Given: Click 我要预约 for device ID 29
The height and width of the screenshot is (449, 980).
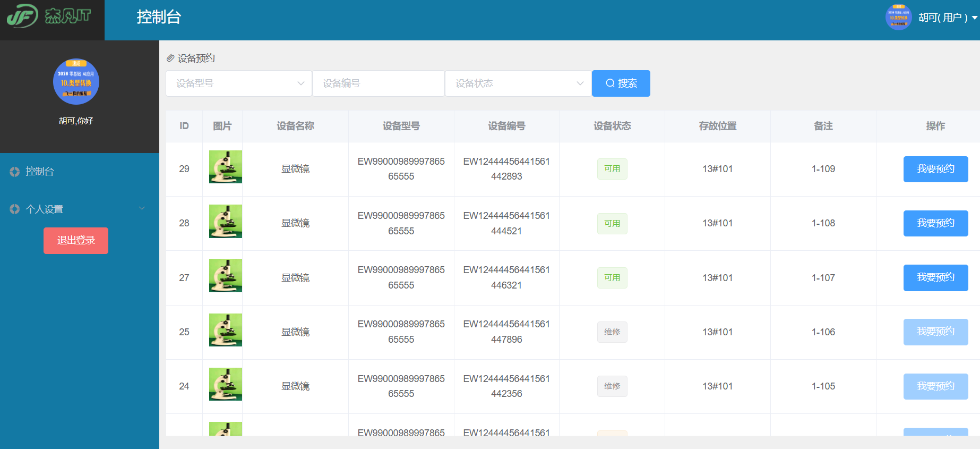Looking at the screenshot, I should pyautogui.click(x=935, y=169).
